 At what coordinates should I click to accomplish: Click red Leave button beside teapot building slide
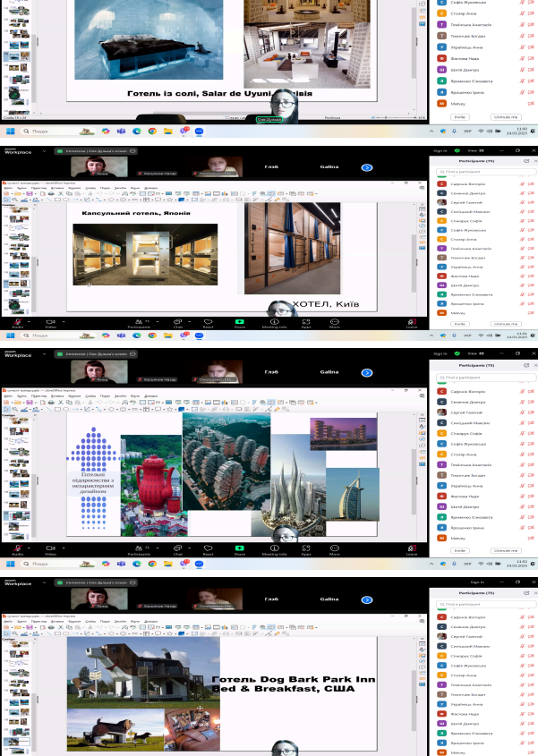[x=412, y=548]
